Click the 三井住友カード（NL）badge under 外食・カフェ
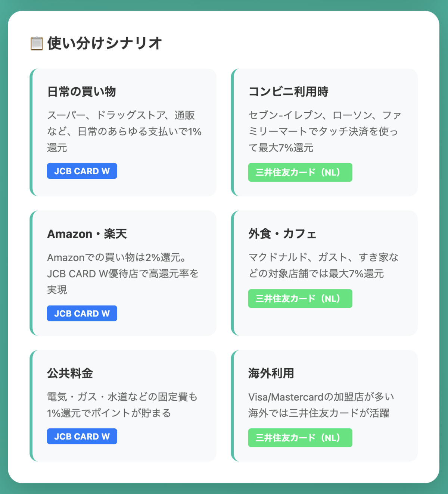 tap(300, 298)
